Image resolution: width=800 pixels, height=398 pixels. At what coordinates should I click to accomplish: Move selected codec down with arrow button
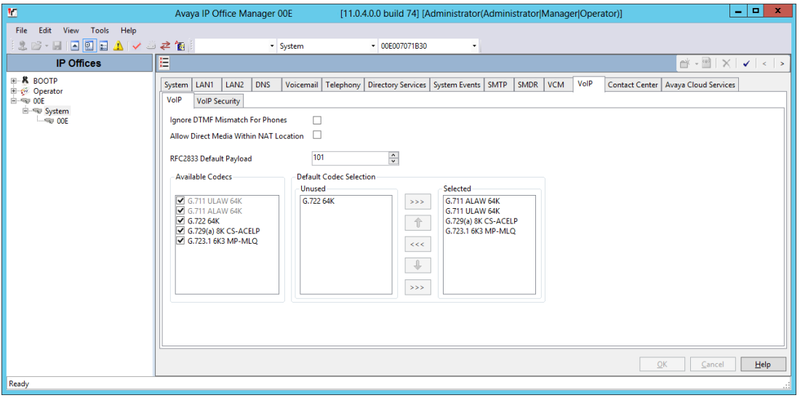point(417,266)
